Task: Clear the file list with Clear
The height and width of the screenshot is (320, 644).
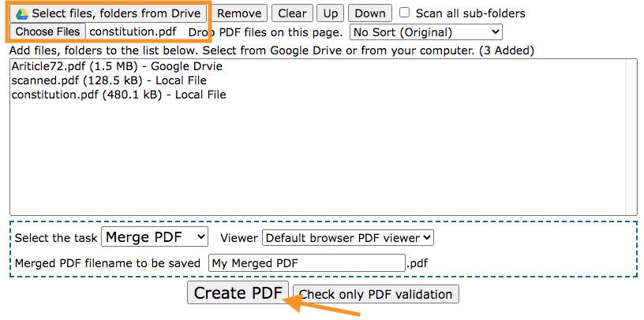Action: [x=292, y=13]
